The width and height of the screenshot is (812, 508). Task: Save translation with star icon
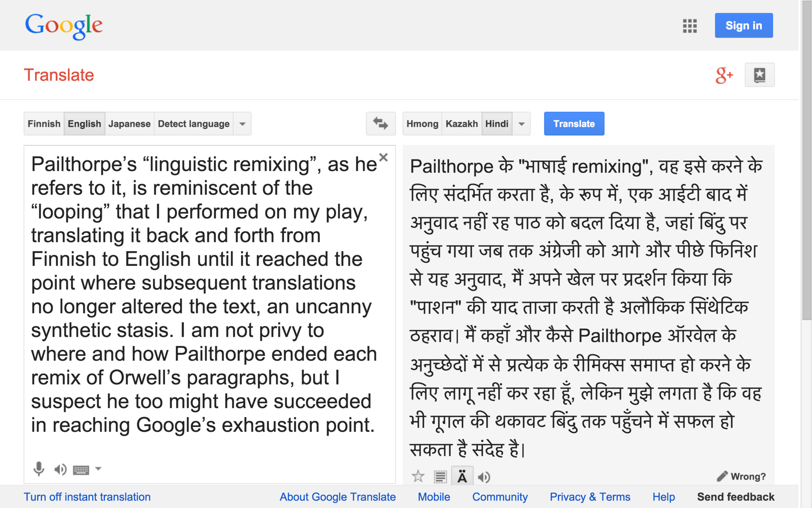tap(418, 477)
